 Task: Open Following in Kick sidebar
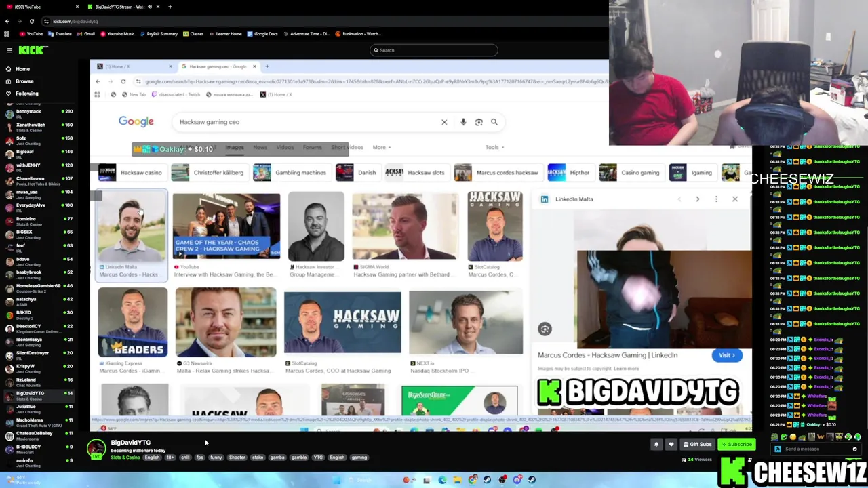pos(26,94)
